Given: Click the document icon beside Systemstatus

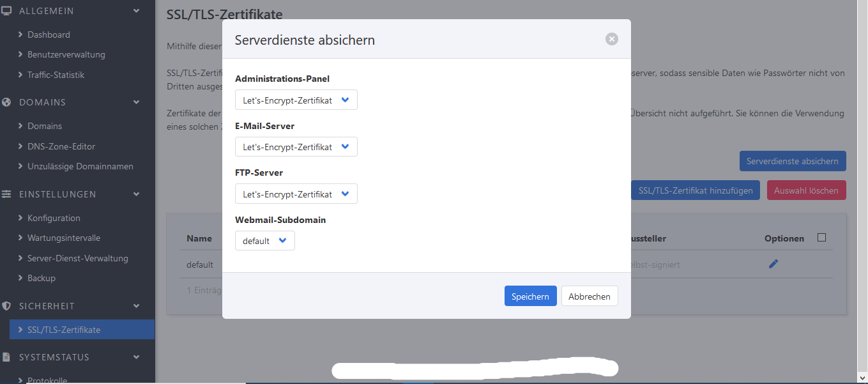Looking at the screenshot, I should [7, 357].
